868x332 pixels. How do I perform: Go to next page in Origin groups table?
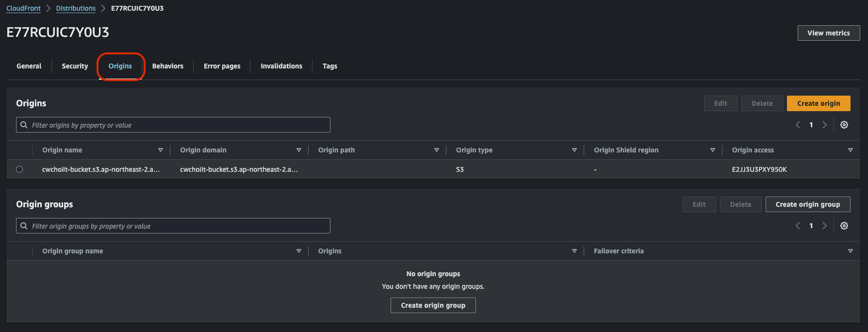click(x=824, y=226)
